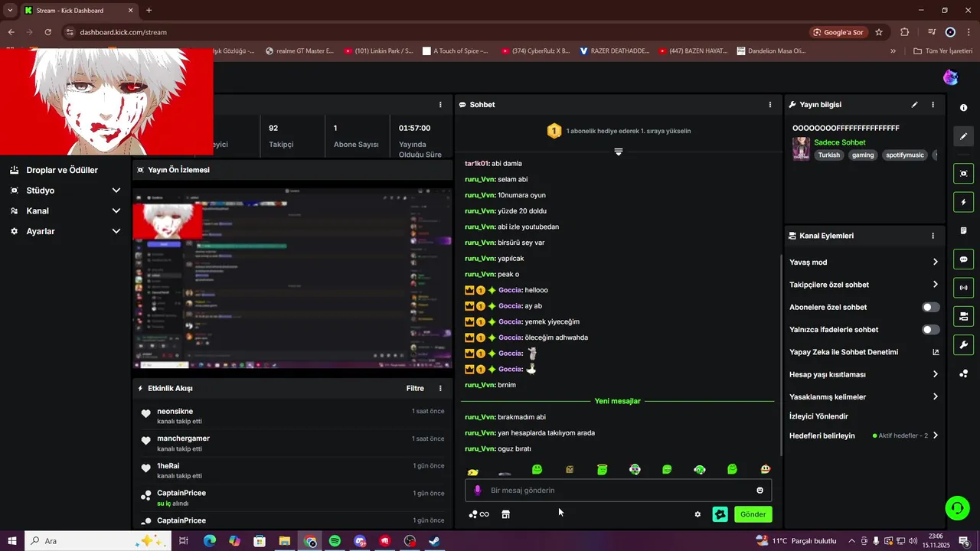Click the purple microphone icon in message box

[x=478, y=491]
